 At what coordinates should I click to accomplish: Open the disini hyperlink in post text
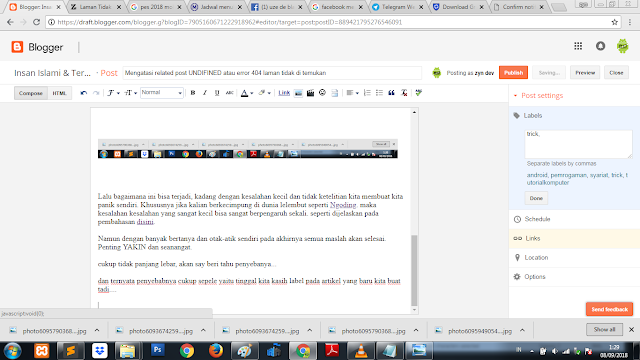tap(145, 222)
